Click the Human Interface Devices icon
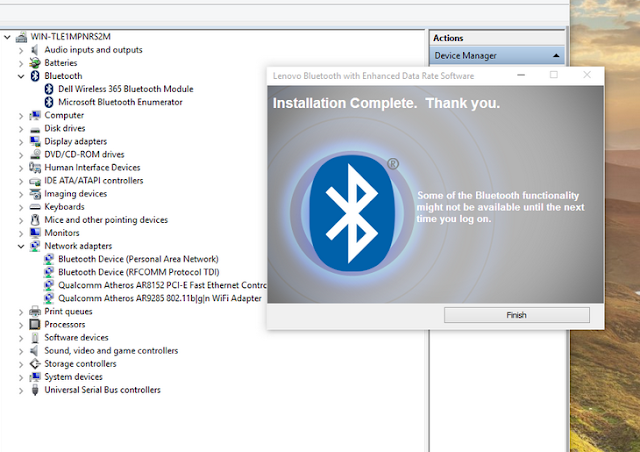 (35, 167)
